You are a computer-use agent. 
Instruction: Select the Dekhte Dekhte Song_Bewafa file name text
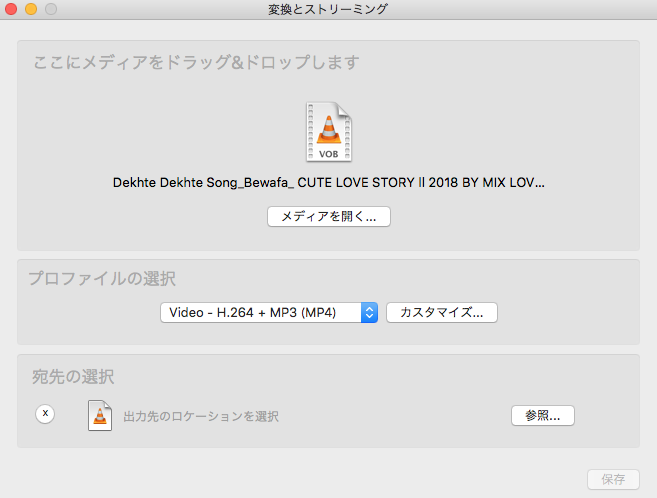(329, 183)
